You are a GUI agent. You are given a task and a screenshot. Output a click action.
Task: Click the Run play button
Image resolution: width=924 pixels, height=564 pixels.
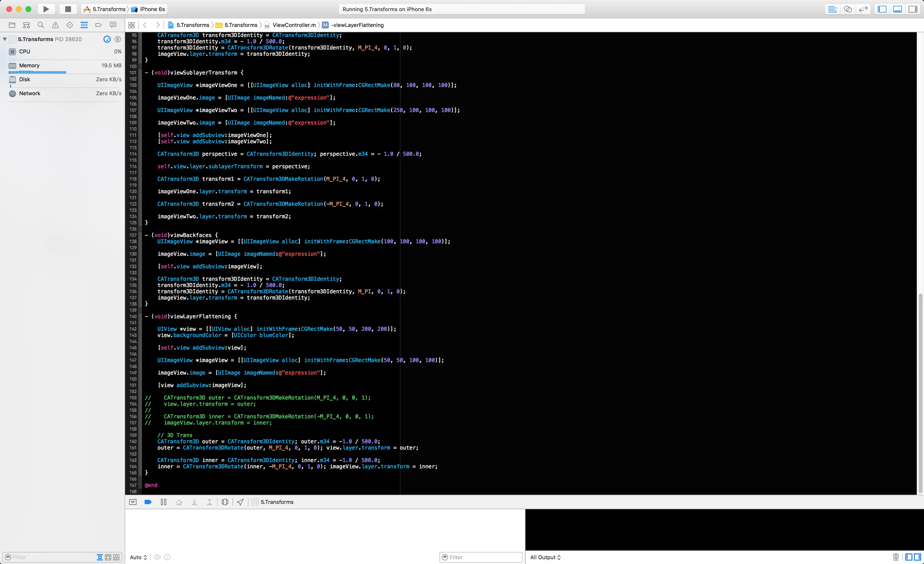point(46,9)
